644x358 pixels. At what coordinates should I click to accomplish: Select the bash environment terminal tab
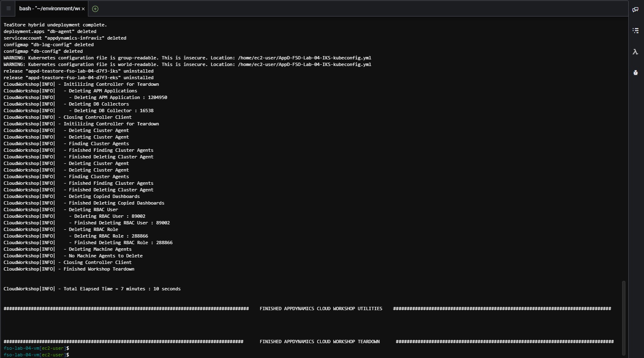point(52,9)
